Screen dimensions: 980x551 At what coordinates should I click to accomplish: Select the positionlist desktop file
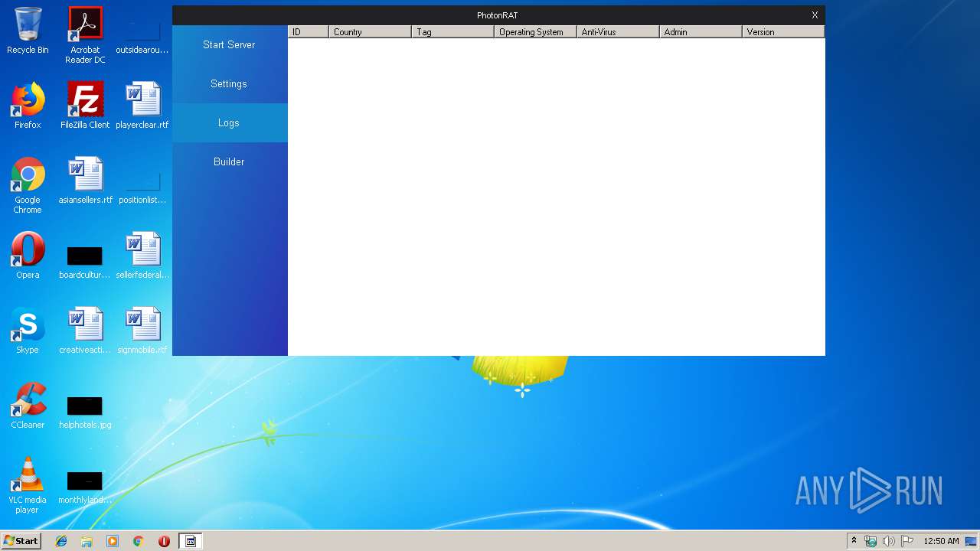tap(142, 187)
